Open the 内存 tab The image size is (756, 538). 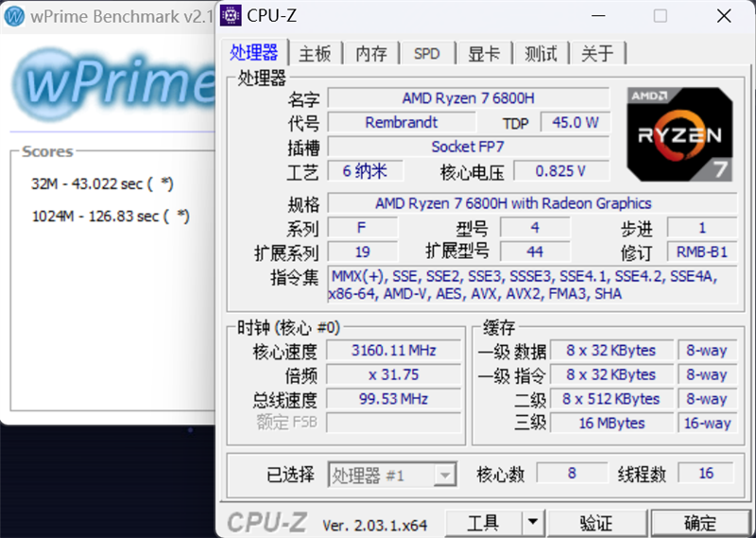(371, 53)
